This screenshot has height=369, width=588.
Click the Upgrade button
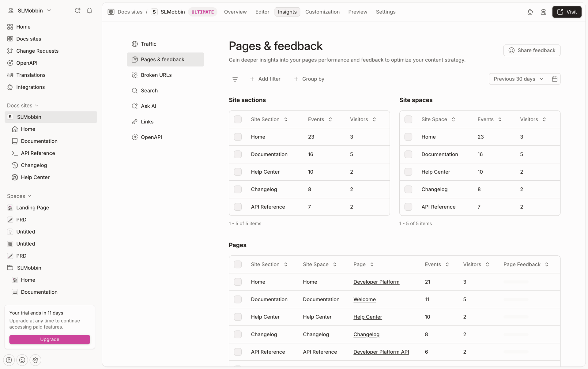tap(50, 339)
